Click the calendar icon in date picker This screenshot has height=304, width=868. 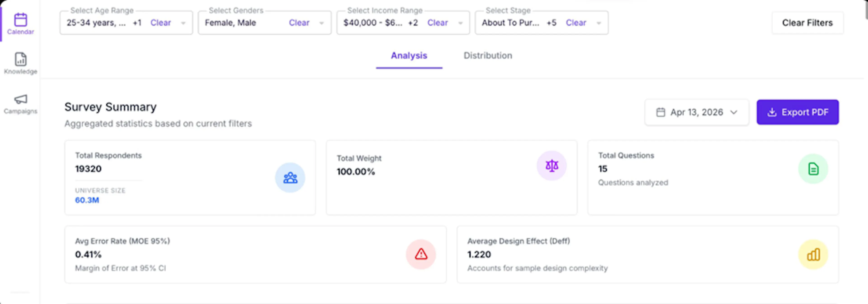pos(661,112)
